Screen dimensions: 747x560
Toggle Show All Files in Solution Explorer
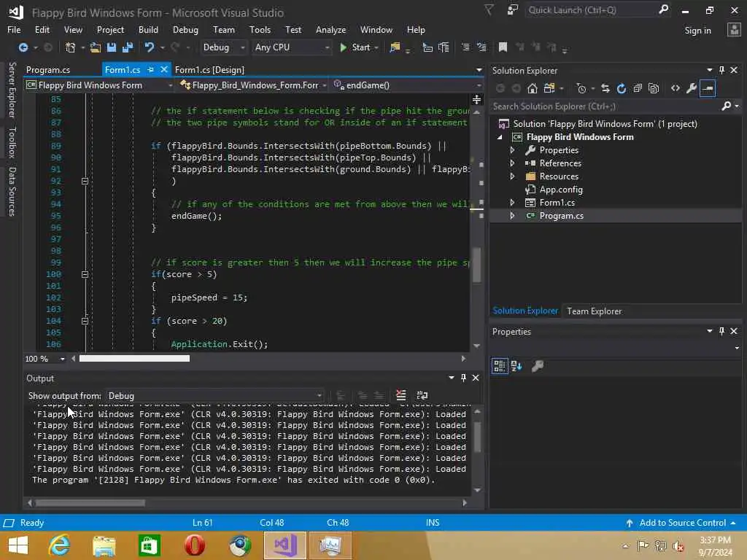tap(654, 88)
